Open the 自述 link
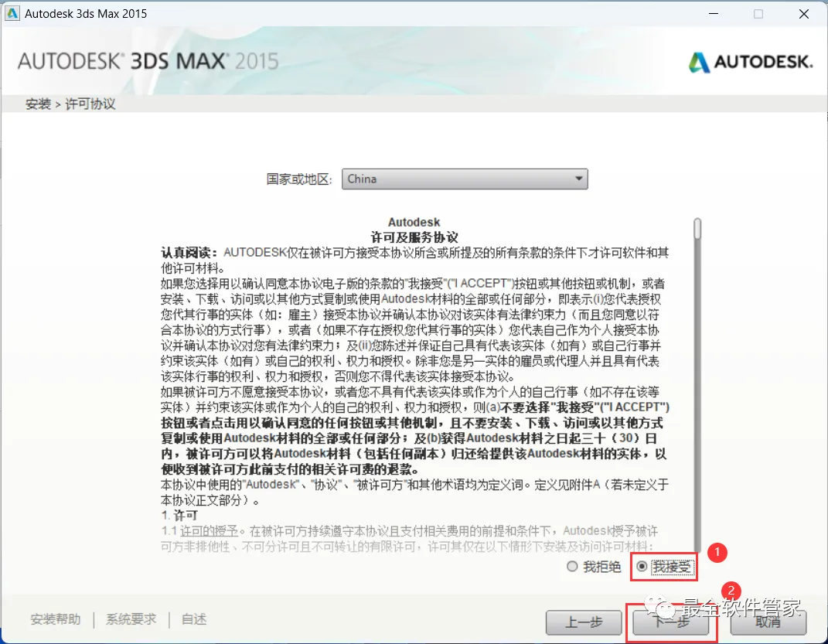 pyautogui.click(x=194, y=619)
